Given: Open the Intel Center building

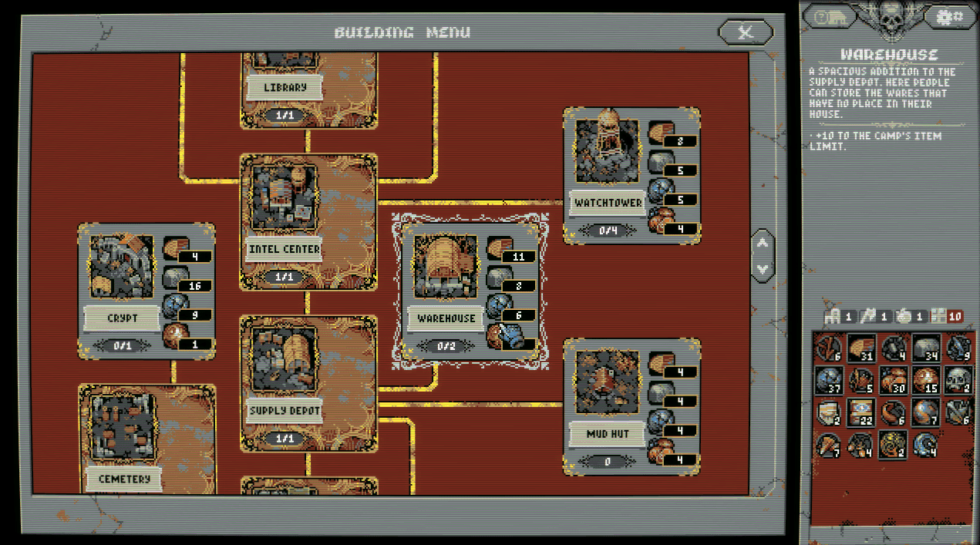Looking at the screenshot, I should [x=285, y=197].
